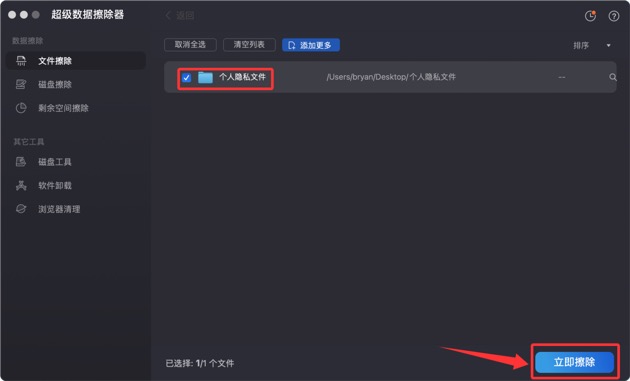This screenshot has height=381, width=630.
Task: Click the 添加更多 button
Action: (x=311, y=45)
